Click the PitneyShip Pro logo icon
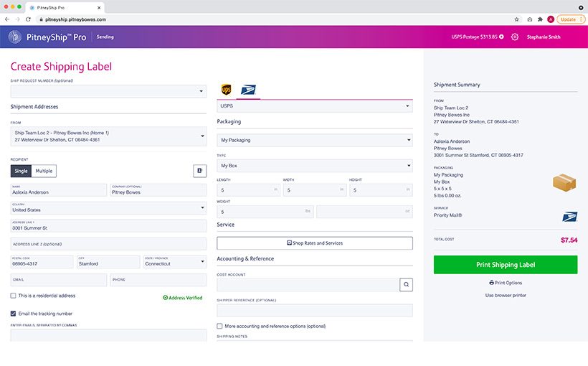 (15, 37)
